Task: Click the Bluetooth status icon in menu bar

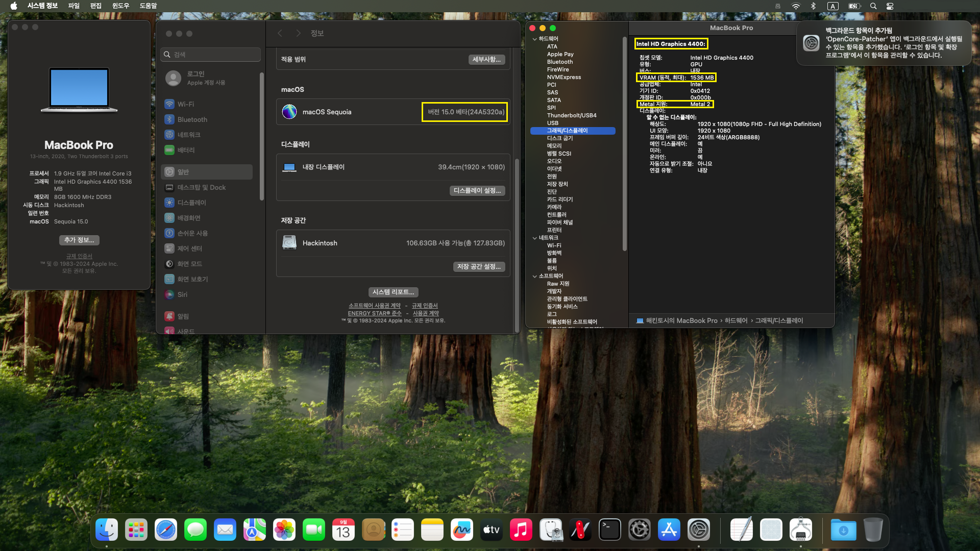Action: pos(814,6)
